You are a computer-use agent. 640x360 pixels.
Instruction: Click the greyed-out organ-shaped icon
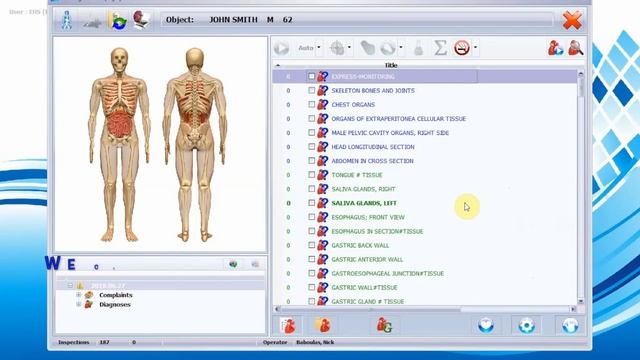[367, 48]
